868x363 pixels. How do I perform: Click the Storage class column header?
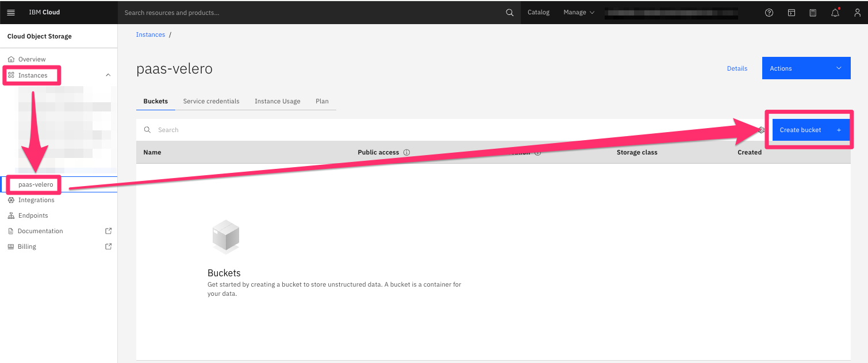[637, 152]
